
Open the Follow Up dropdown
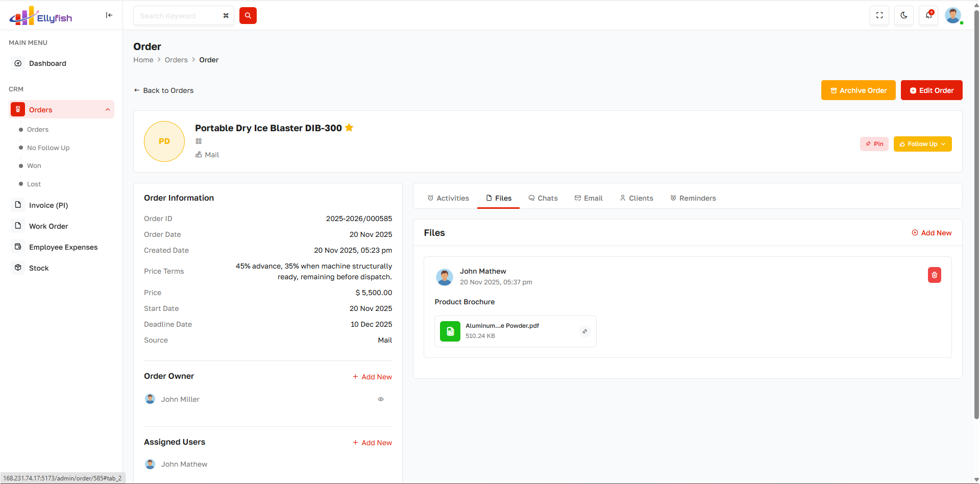922,144
